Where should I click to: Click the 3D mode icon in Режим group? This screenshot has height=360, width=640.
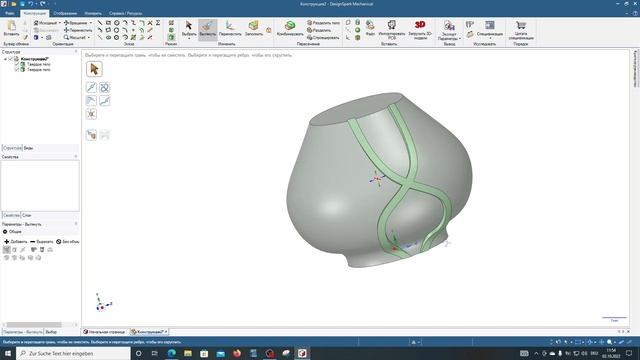point(171,37)
